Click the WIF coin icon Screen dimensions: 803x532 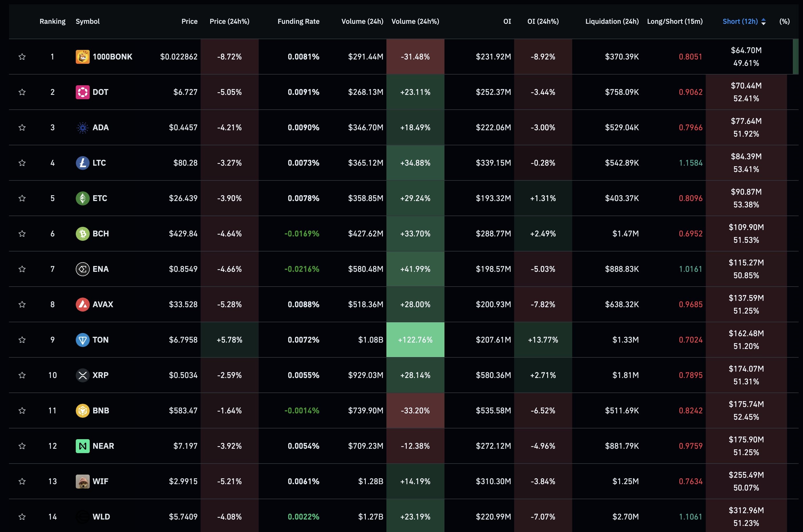click(x=82, y=482)
